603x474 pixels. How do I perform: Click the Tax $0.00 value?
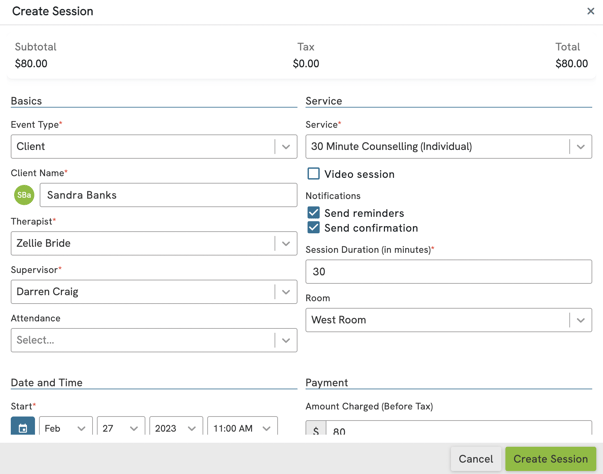click(x=306, y=63)
